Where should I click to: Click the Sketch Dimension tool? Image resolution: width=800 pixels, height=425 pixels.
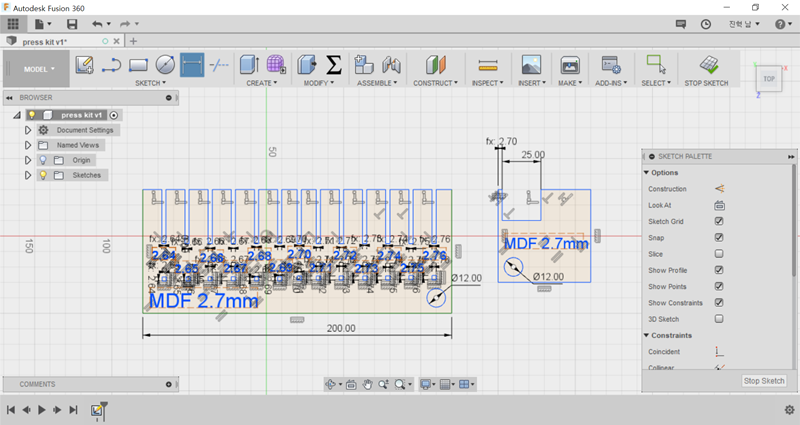point(192,65)
